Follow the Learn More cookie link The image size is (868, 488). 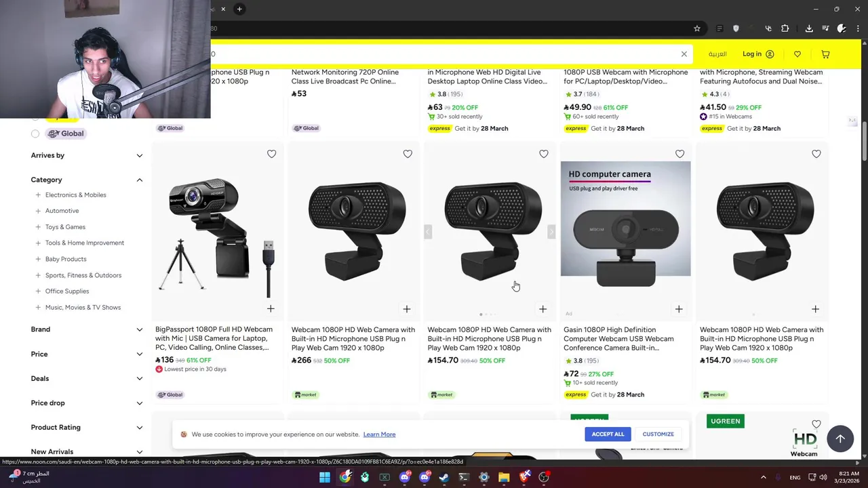379,434
